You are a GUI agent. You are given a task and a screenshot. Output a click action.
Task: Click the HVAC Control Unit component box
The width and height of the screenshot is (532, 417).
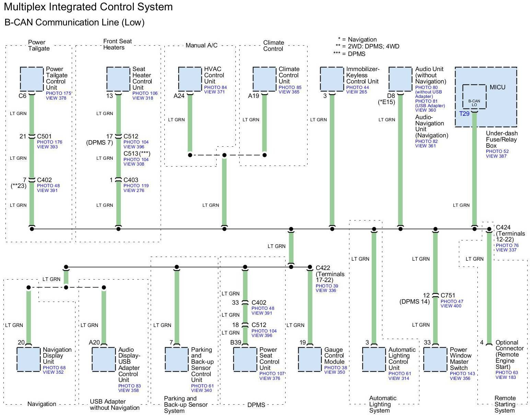click(190, 79)
